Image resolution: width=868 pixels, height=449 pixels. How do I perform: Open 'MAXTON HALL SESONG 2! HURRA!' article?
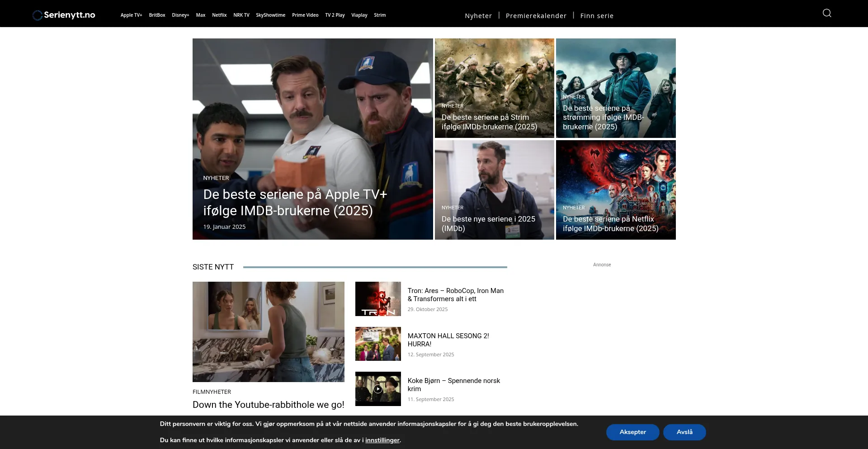pos(448,340)
